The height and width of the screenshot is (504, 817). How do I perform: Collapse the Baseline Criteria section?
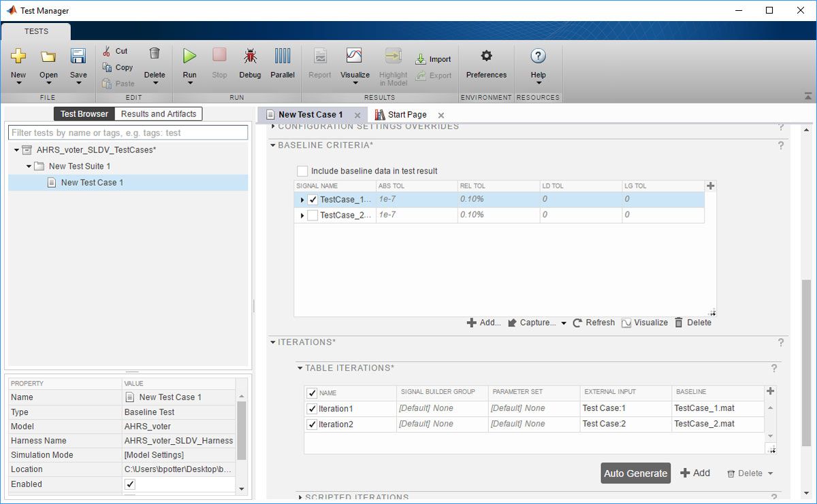pyautogui.click(x=273, y=146)
